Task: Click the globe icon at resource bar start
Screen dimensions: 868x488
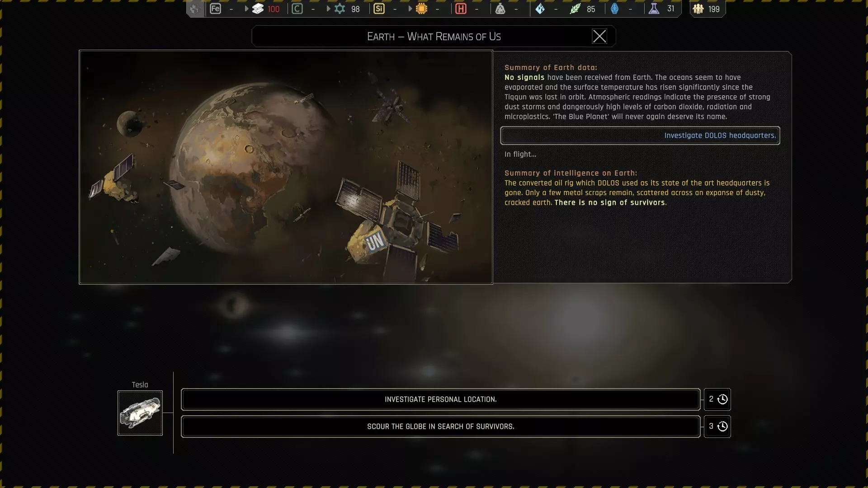Action: coord(195,9)
